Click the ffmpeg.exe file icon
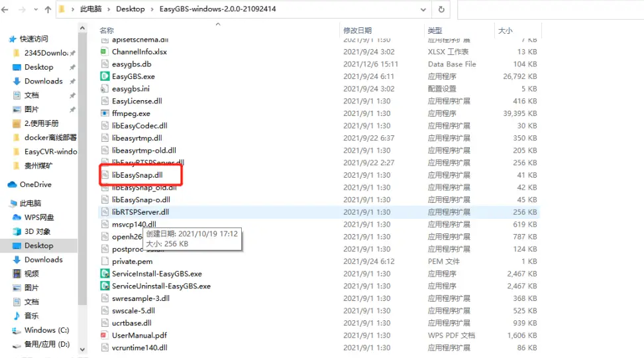Viewport: 644px width, 358px height. coord(105,113)
